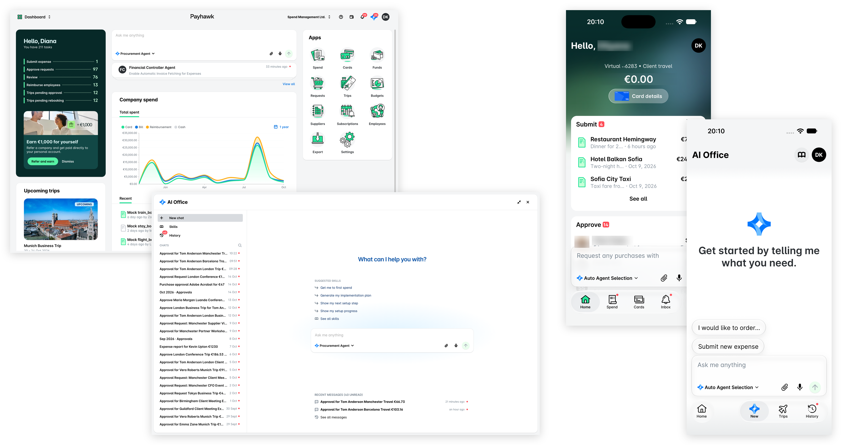
Task: Click the AI Office sparkle icon in dashboard header
Action: pyautogui.click(x=373, y=17)
